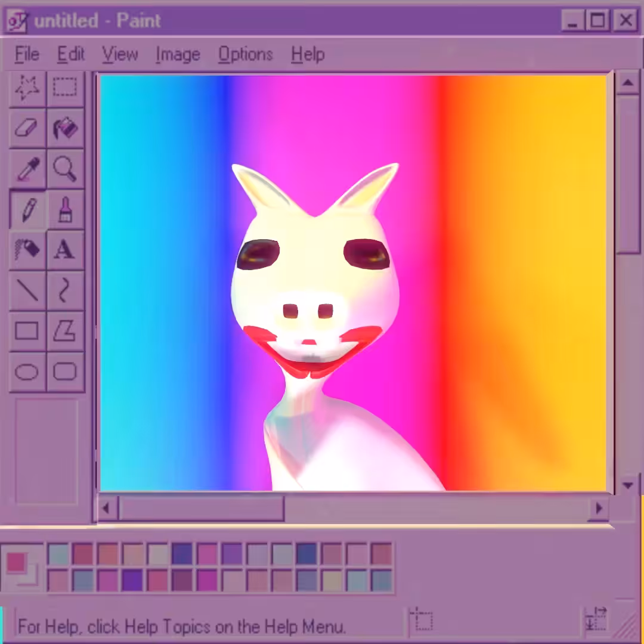Choose the Magnifier tool
The width and height of the screenshot is (644, 644).
[66, 168]
